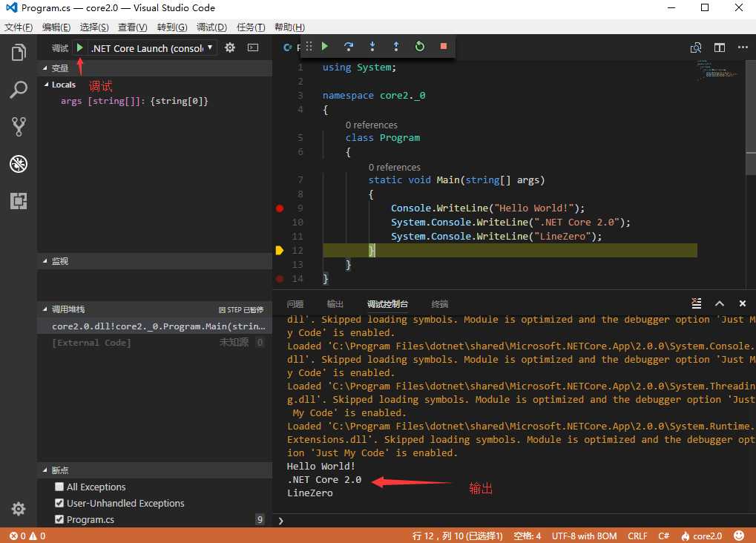Step out in debug toolbar

(x=396, y=46)
